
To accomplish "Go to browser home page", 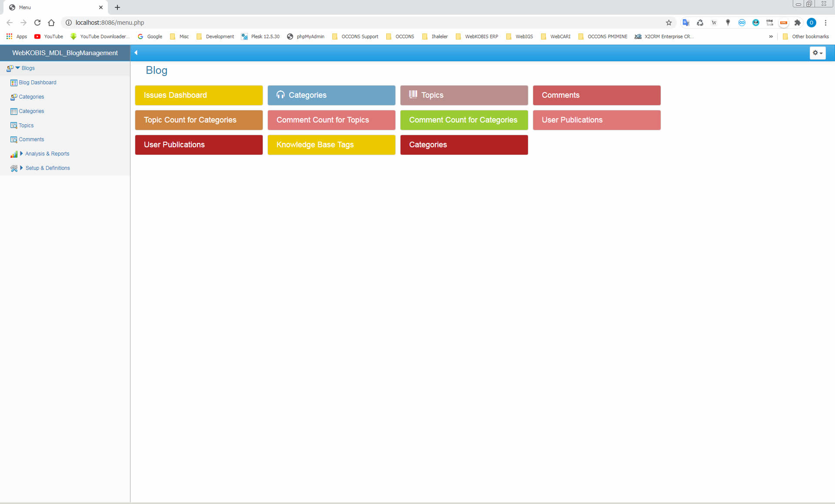I will [x=51, y=23].
